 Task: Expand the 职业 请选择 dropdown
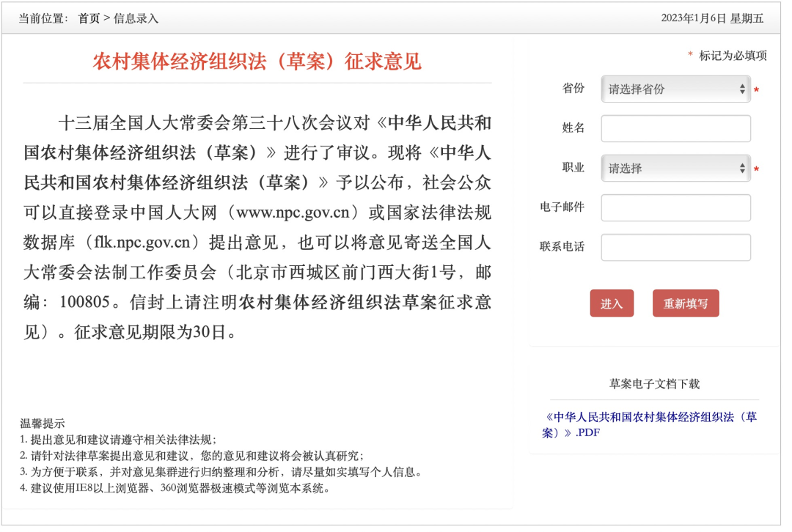675,169
